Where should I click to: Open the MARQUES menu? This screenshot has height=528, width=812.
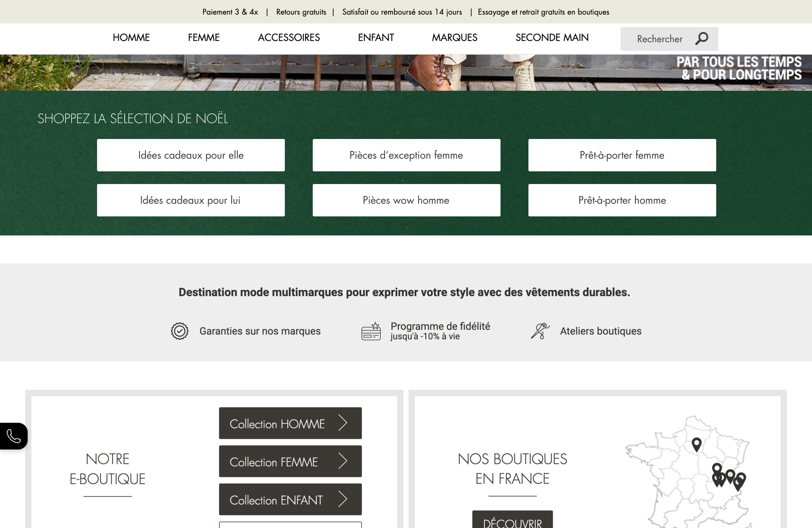click(455, 37)
